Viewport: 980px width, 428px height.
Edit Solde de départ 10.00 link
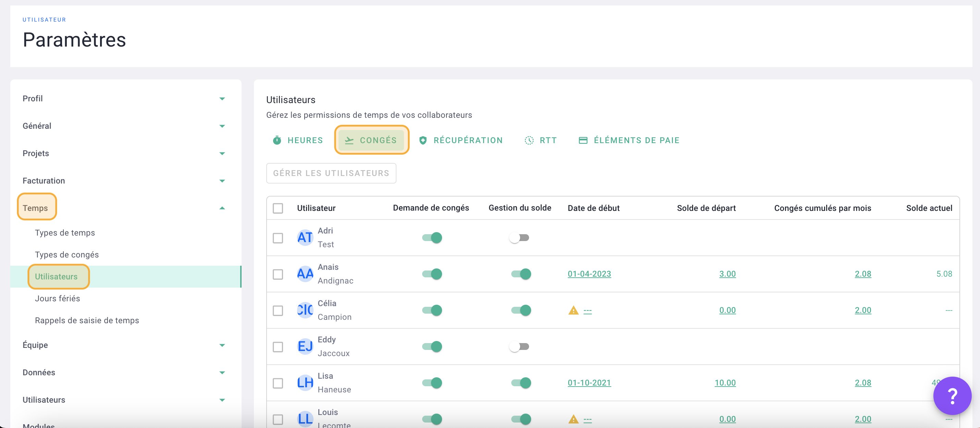point(725,383)
